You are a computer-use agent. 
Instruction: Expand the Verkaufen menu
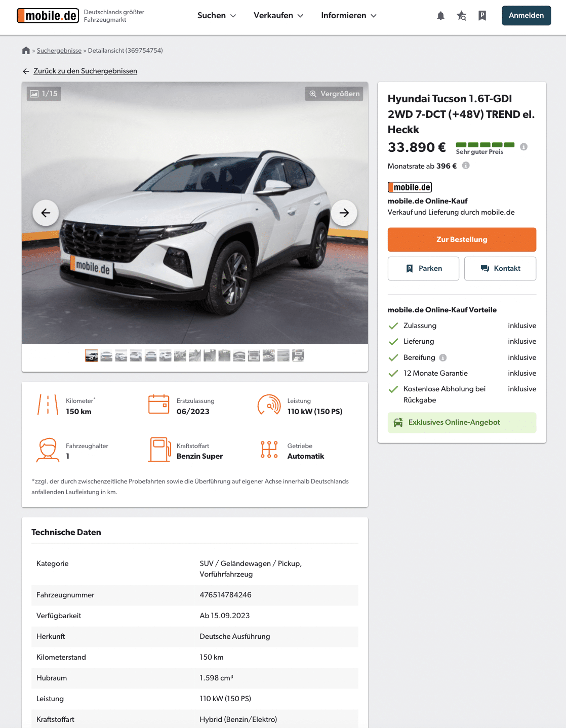(x=278, y=16)
